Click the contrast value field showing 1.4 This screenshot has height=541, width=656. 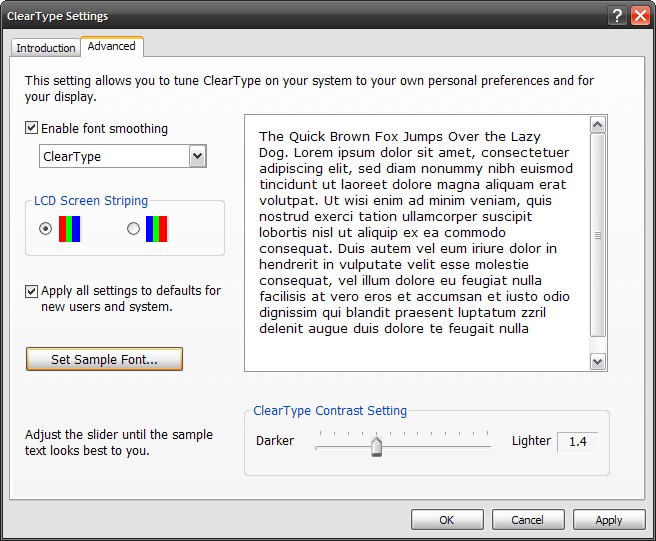[577, 442]
